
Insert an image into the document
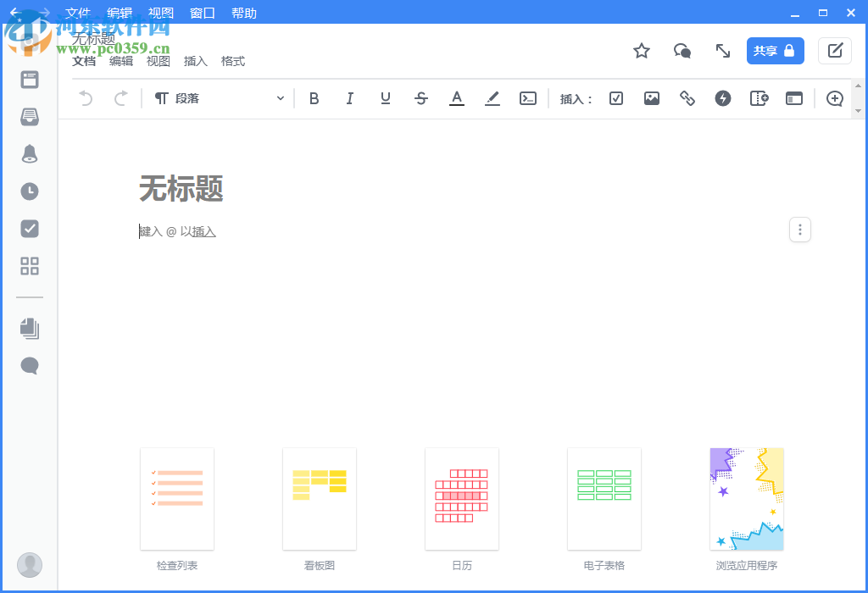click(x=651, y=98)
